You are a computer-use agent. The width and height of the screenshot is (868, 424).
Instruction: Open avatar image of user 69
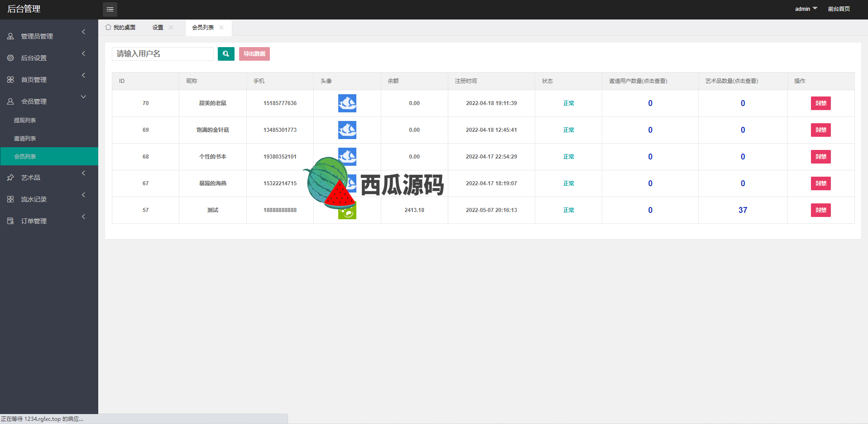coord(347,130)
